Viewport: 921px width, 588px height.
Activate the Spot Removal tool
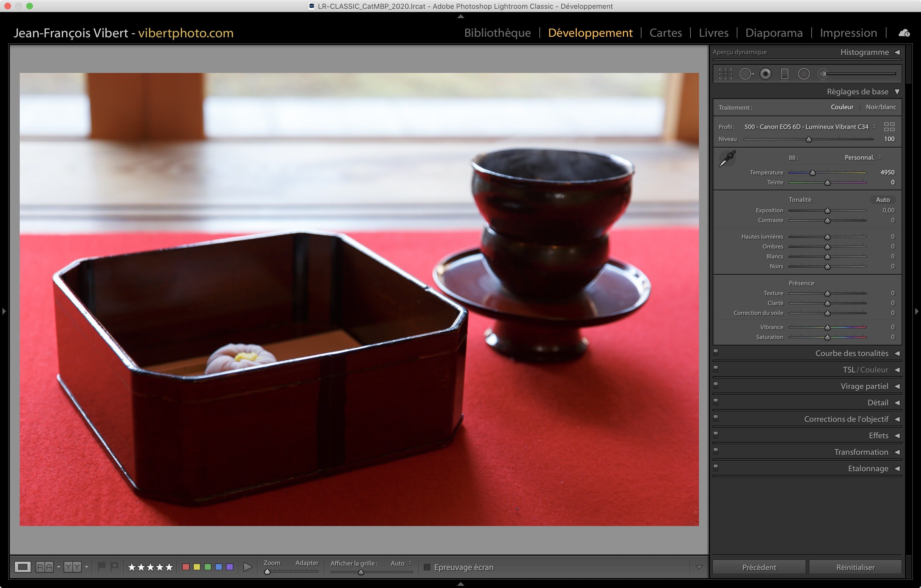746,74
